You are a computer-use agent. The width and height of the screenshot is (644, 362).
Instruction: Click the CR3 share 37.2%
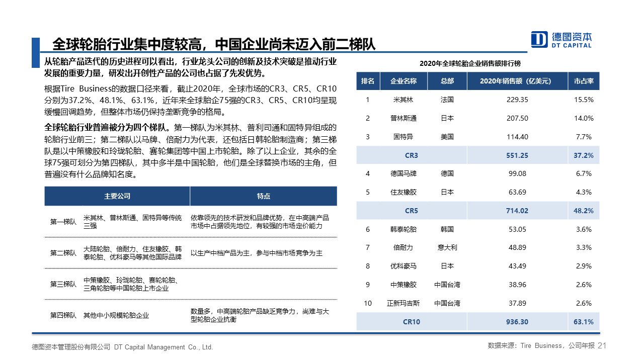(x=584, y=155)
